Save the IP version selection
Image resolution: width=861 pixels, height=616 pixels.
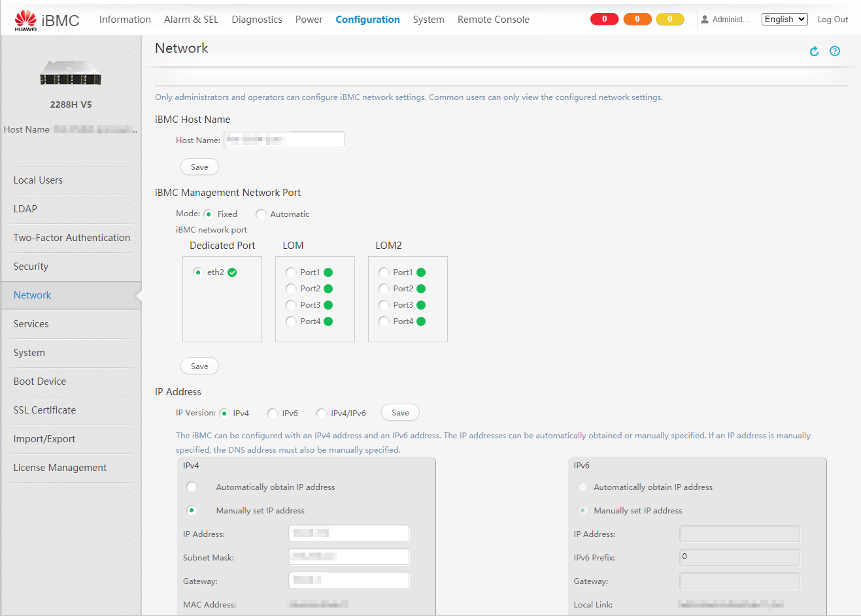click(x=400, y=413)
